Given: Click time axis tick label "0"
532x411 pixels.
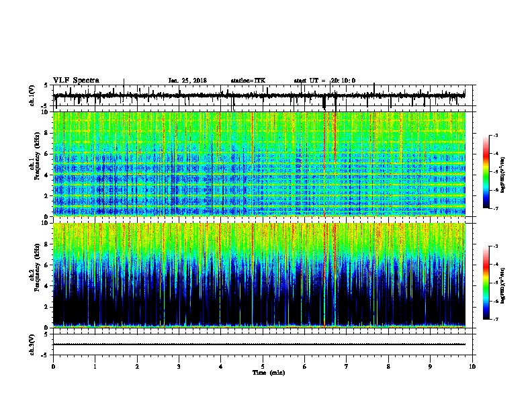Looking at the screenshot, I should click(x=53, y=367).
